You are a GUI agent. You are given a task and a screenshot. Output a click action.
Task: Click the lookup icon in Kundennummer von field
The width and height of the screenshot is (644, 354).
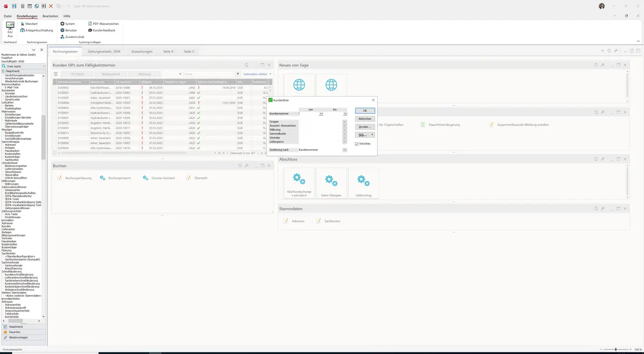[x=321, y=114]
